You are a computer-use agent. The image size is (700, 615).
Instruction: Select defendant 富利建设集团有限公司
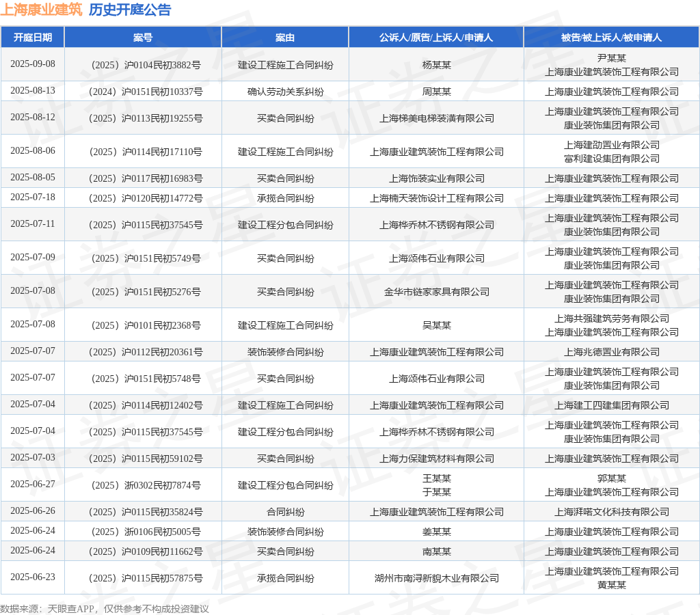click(x=612, y=159)
